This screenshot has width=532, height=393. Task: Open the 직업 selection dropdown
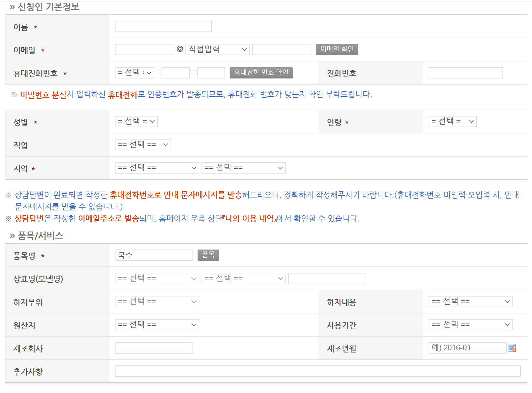click(x=142, y=145)
